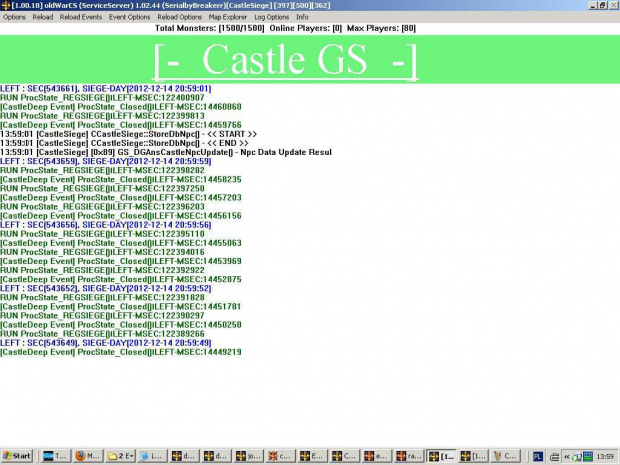Click the Windows Start button
Image resolution: width=620 pixels, height=465 pixels.
[17, 456]
